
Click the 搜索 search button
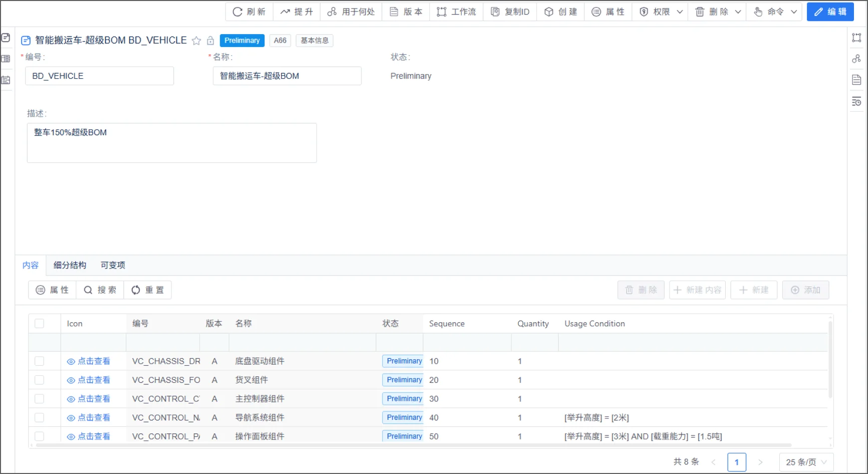click(x=100, y=290)
